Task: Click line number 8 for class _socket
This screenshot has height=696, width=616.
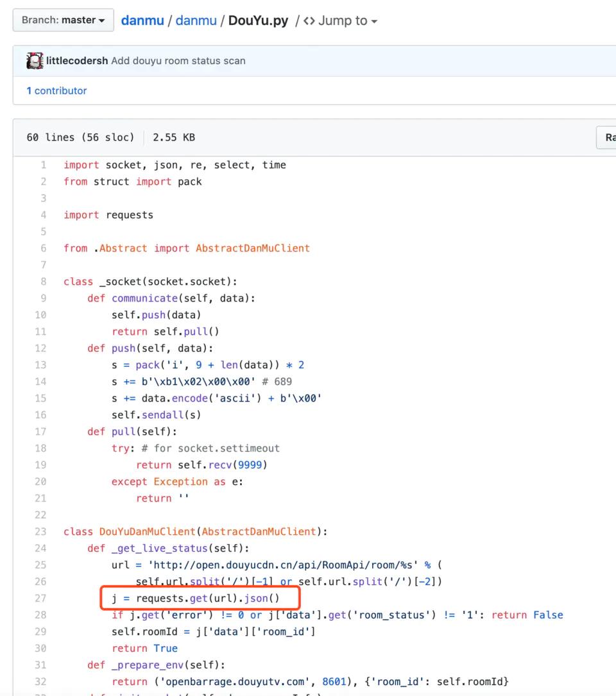Action: [x=44, y=282]
